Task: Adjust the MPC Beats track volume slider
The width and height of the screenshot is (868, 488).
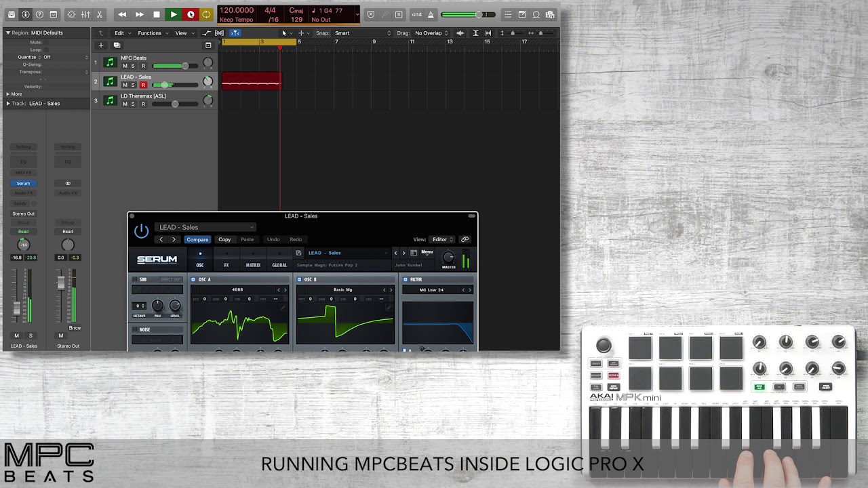Action: 175,66
